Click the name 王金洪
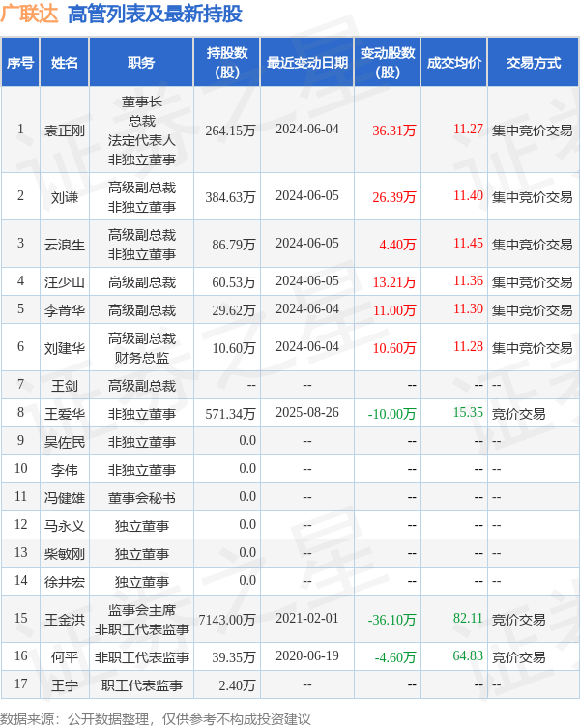 tap(65, 620)
